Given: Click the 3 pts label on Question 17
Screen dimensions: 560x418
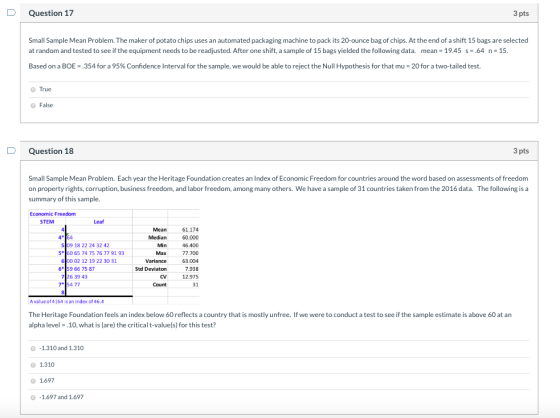Looking at the screenshot, I should tap(521, 13).
